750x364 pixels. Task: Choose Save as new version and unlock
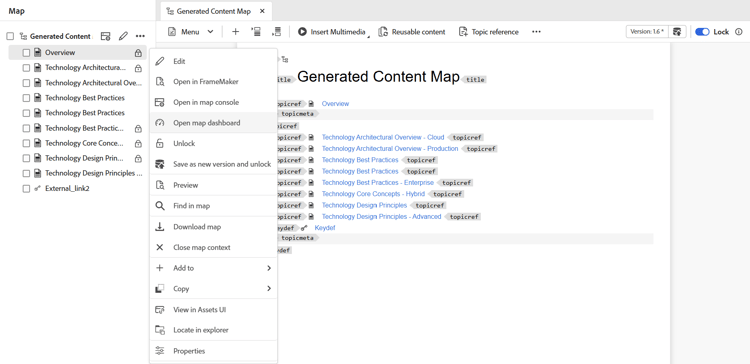point(213,164)
